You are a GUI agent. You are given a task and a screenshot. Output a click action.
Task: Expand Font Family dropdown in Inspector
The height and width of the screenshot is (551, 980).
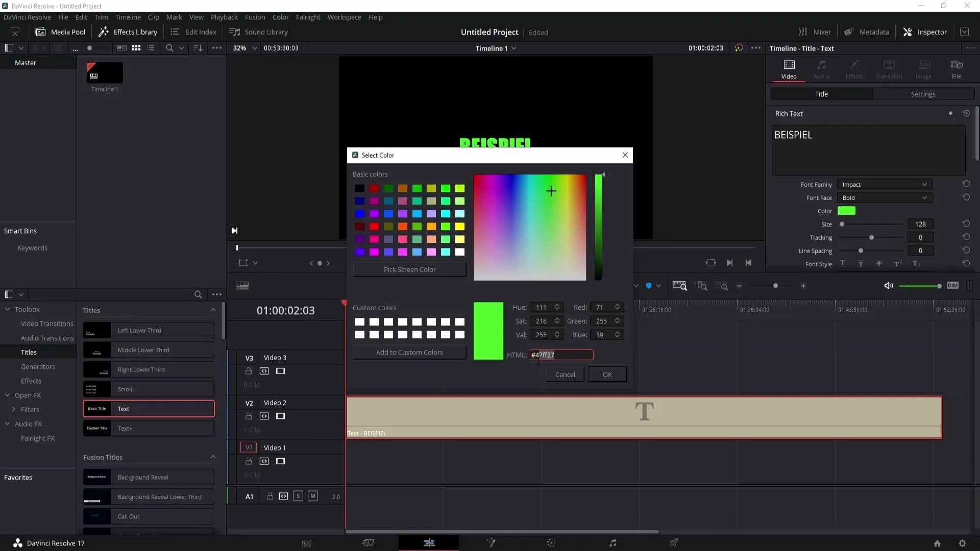(x=924, y=184)
